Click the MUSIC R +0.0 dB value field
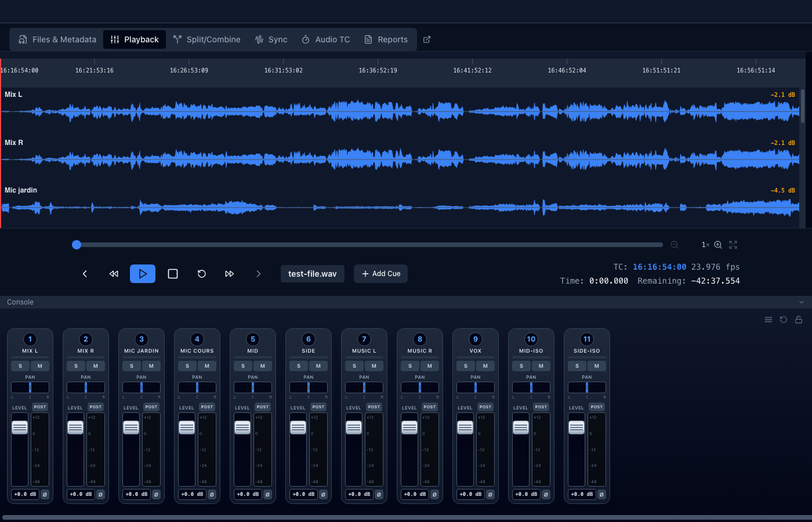The width and height of the screenshot is (812, 522). coord(415,495)
